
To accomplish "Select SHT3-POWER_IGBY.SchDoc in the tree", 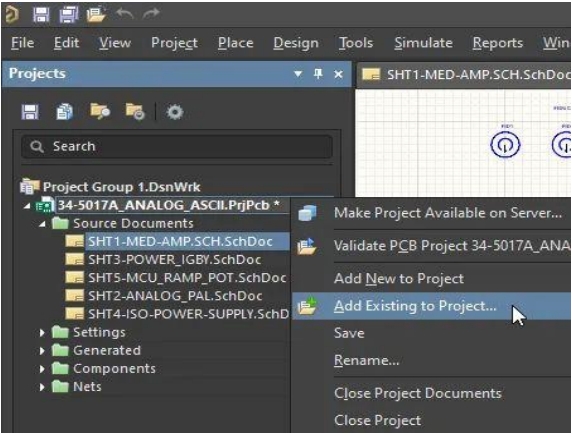I will (x=174, y=260).
